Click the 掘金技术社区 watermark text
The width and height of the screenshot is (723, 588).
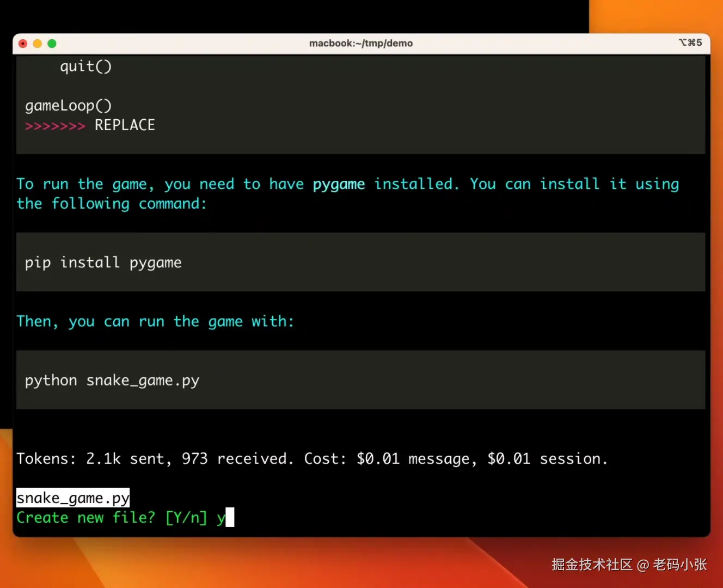(593, 565)
